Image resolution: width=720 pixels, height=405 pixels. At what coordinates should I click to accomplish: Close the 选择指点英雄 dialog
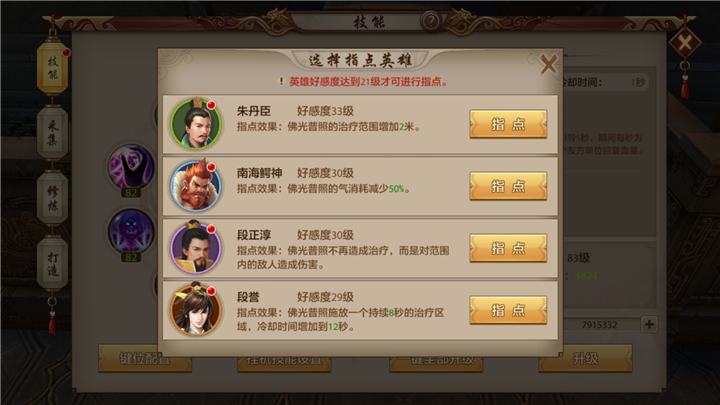pos(548,64)
